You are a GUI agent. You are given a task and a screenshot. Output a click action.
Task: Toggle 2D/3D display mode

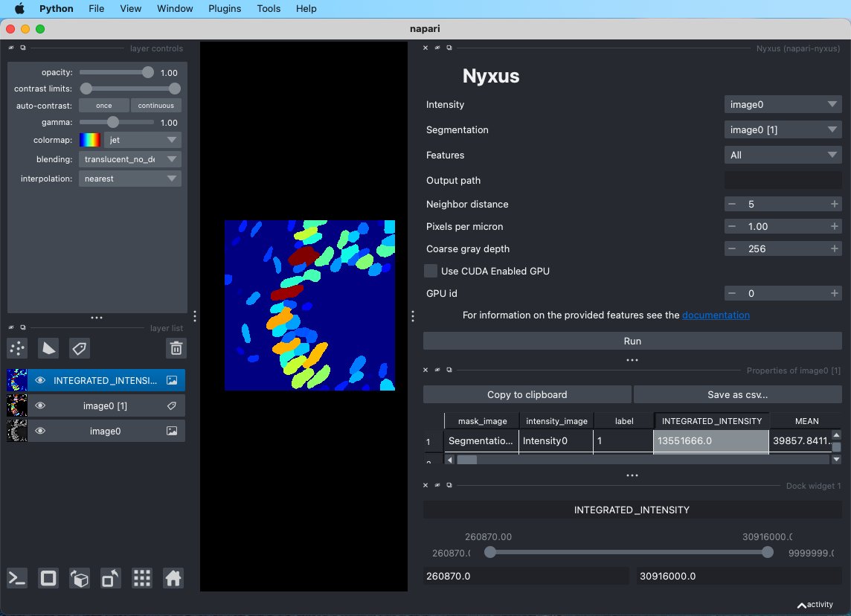point(48,579)
